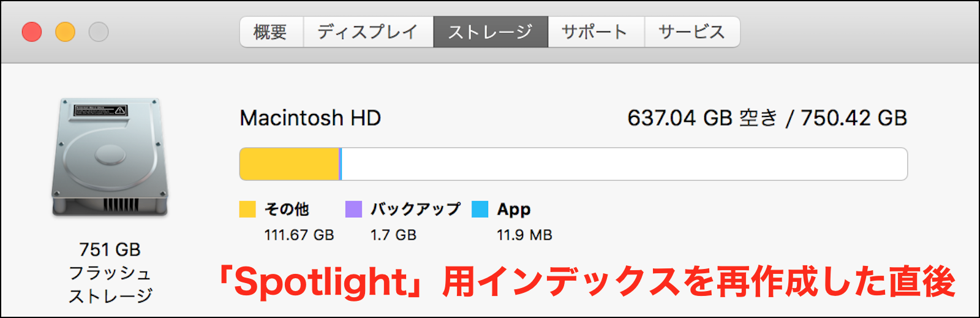Click the 751 GB フラッシュストレージ caption
The image size is (980, 318).
tap(110, 273)
